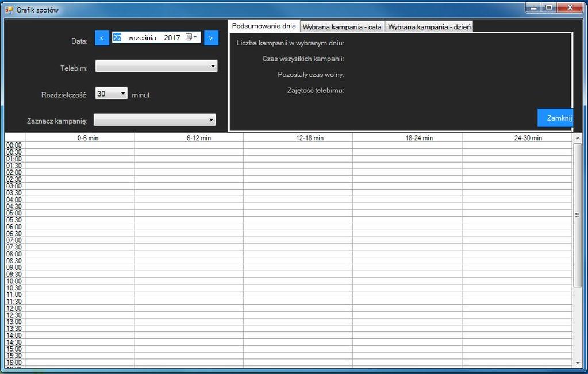The image size is (588, 374).
Task: Select the 14:00 row header
Action: [15, 336]
